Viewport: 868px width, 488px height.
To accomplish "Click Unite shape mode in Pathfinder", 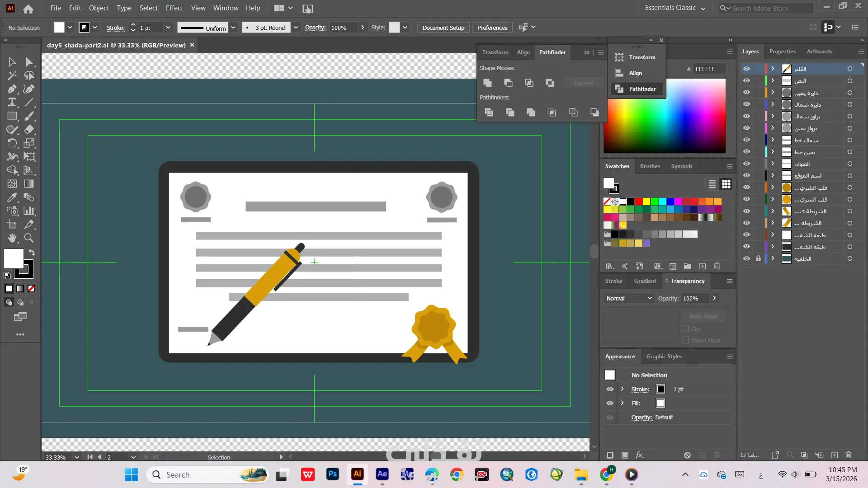I will [487, 83].
